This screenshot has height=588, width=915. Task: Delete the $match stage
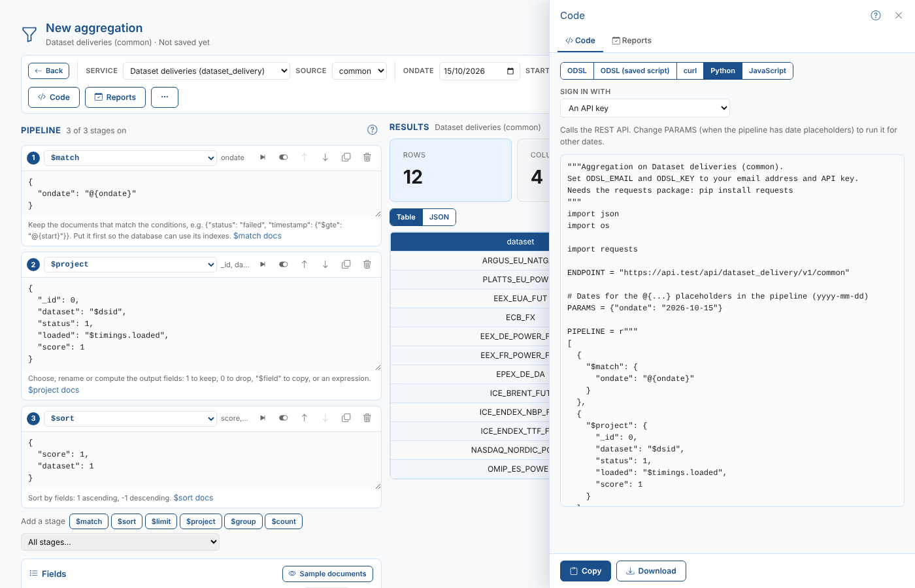point(367,157)
